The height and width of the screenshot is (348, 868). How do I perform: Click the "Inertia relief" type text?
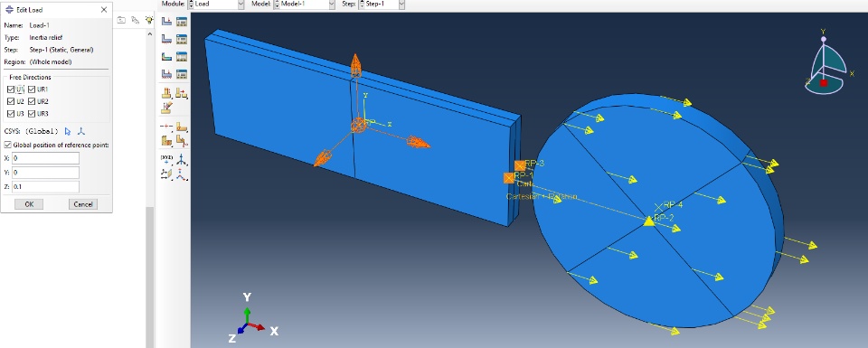click(46, 37)
